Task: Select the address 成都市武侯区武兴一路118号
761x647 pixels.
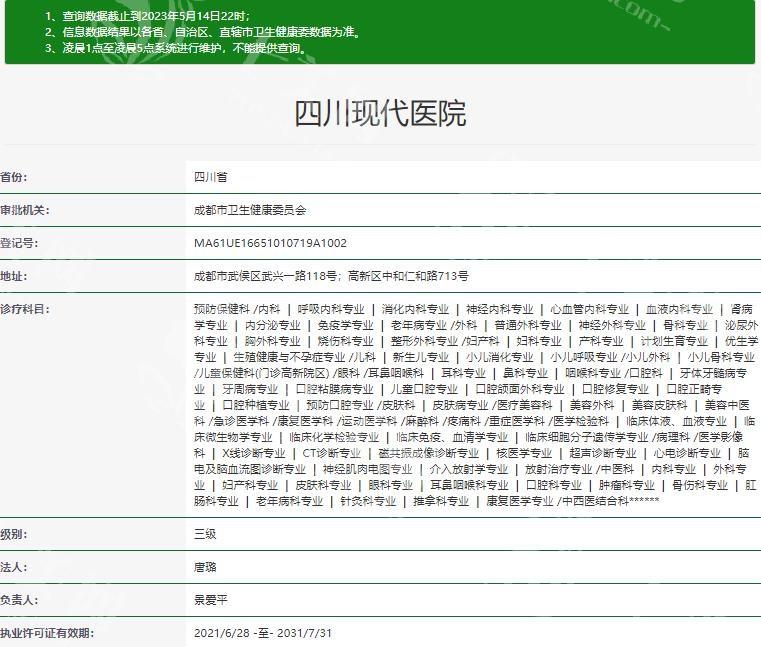Action: pyautogui.click(x=265, y=276)
